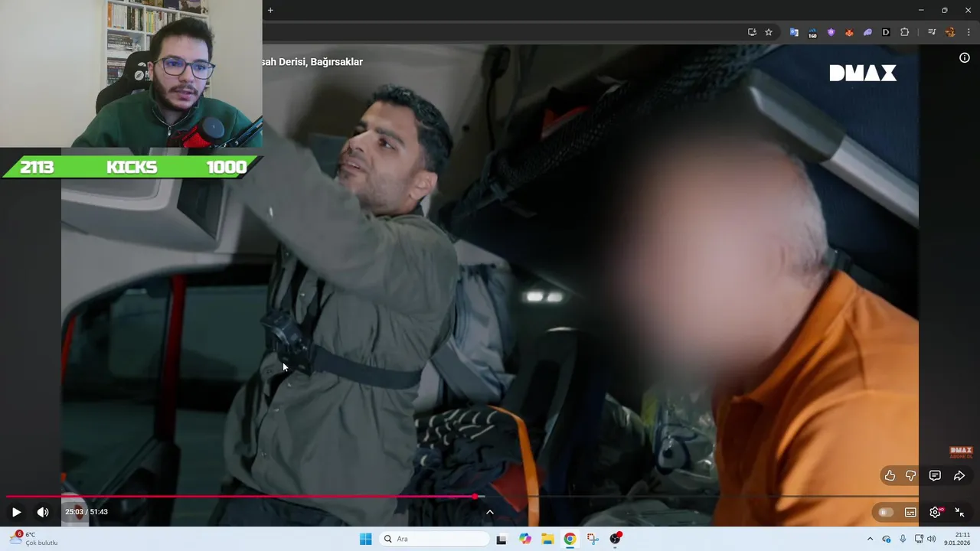Open Snipping Tool on the taskbar

coord(593,539)
